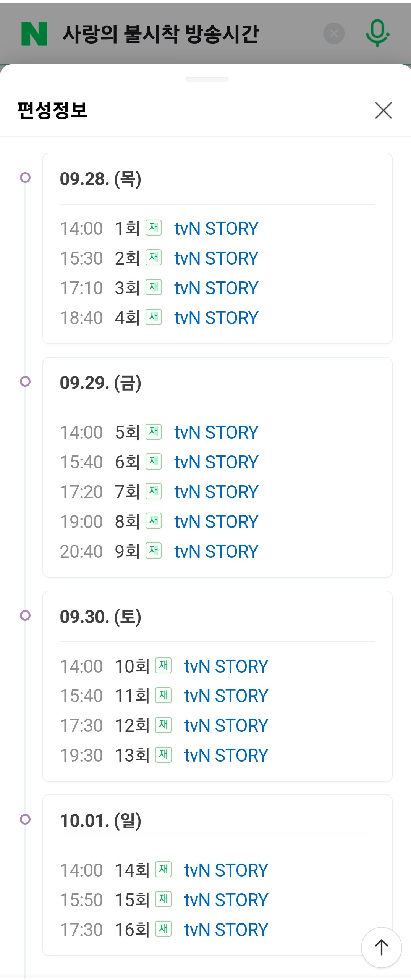Image resolution: width=411 pixels, height=980 pixels.
Task: Select the 10.01. (일) timeline marker circle
Action: point(25,819)
